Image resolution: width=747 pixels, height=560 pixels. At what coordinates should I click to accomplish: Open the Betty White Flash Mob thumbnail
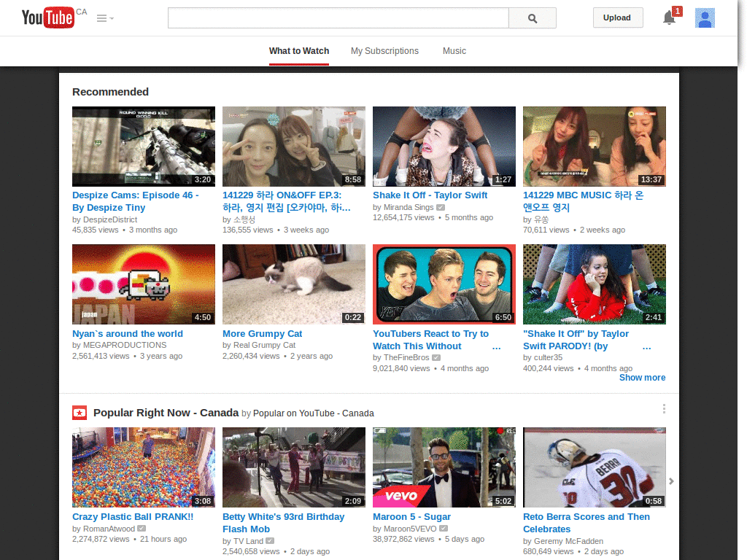click(x=294, y=467)
